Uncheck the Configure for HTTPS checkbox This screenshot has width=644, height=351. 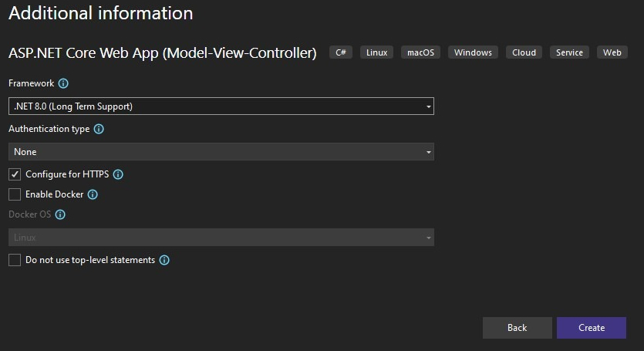click(x=15, y=174)
